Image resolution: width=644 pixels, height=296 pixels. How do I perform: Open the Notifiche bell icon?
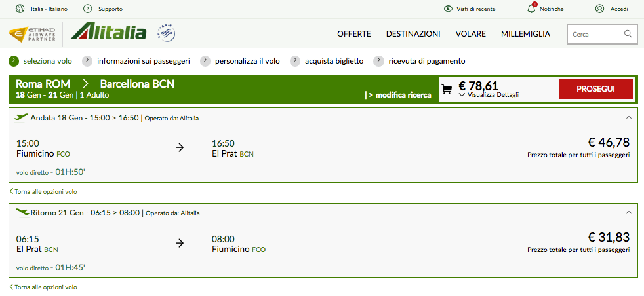pos(531,9)
